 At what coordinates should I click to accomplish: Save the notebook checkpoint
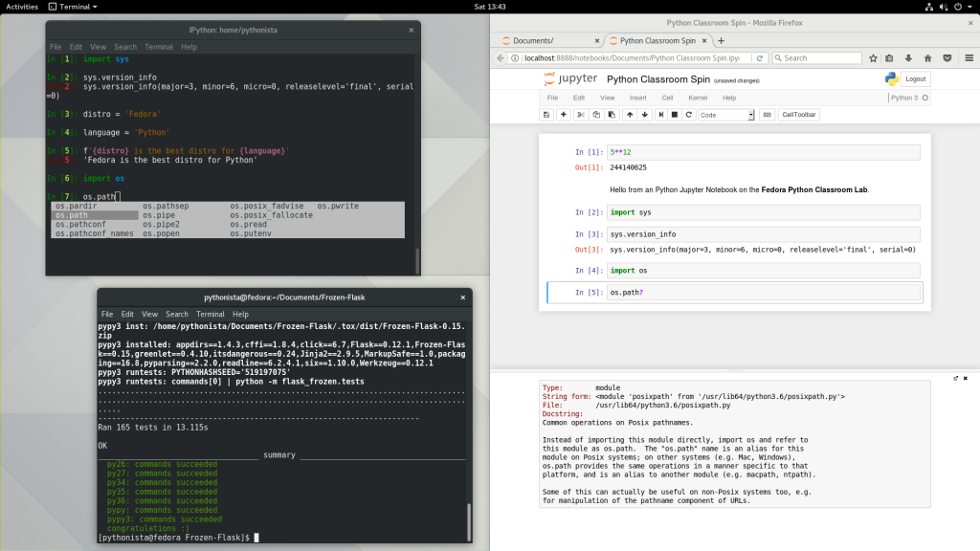[546, 114]
